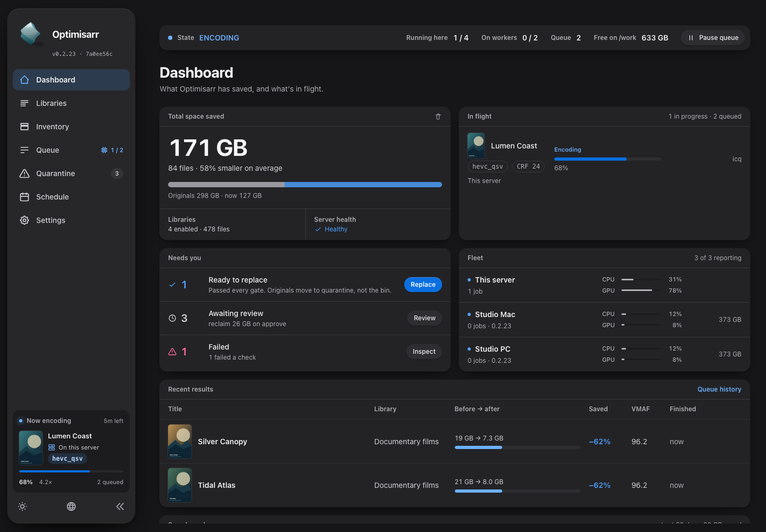Inspect the failed check item
The width and height of the screenshot is (766, 532).
point(424,352)
